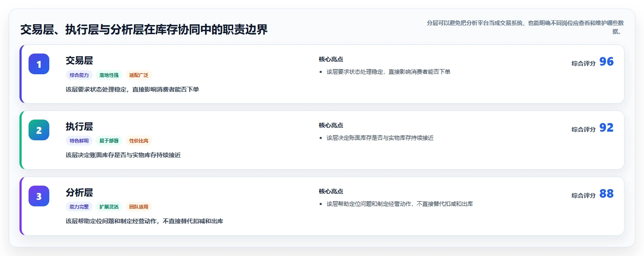The height and width of the screenshot is (256, 644).
Task: Click the 适配广泛 tag
Action: click(139, 75)
